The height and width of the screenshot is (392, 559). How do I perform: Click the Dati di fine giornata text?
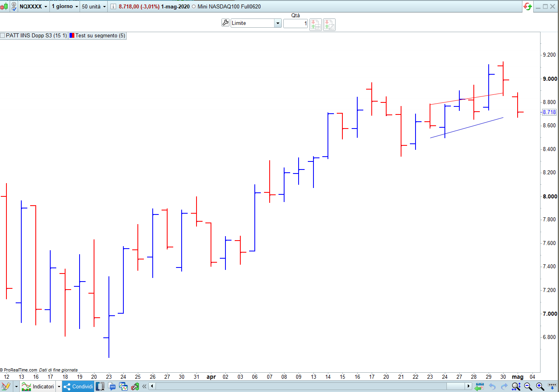tap(58, 370)
